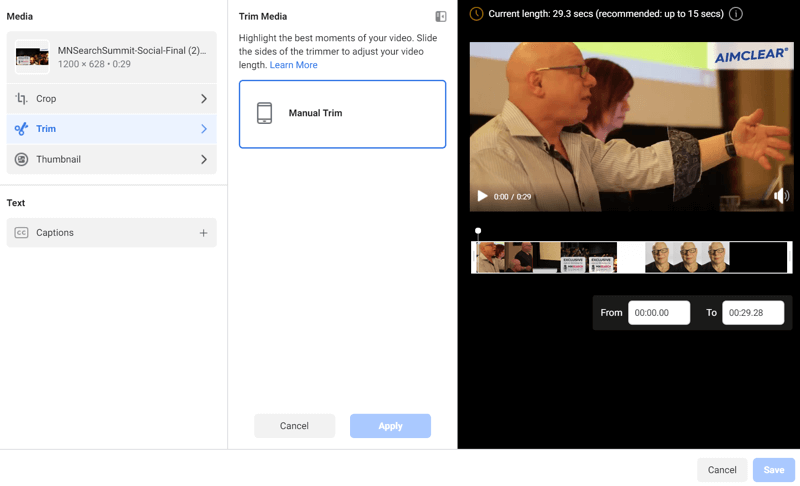Collapse the Trim Media side panel icon
Viewport: 800px width, 486px height.
(440, 17)
